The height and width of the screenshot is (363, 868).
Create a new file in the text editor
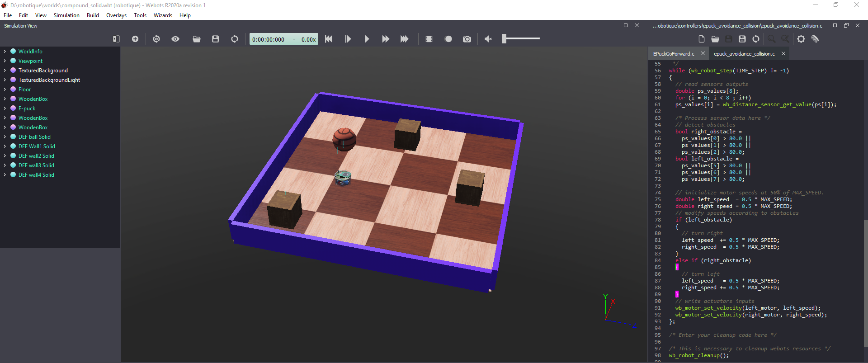[701, 39]
